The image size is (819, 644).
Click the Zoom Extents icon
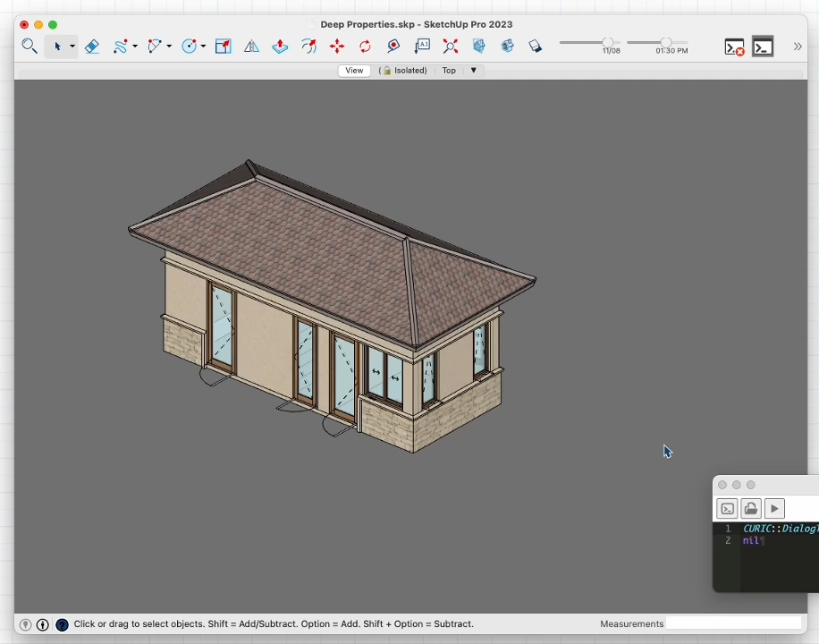click(x=450, y=47)
